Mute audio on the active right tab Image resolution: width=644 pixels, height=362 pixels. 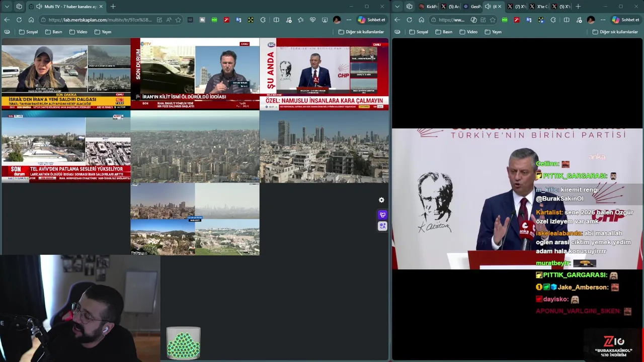tap(488, 7)
